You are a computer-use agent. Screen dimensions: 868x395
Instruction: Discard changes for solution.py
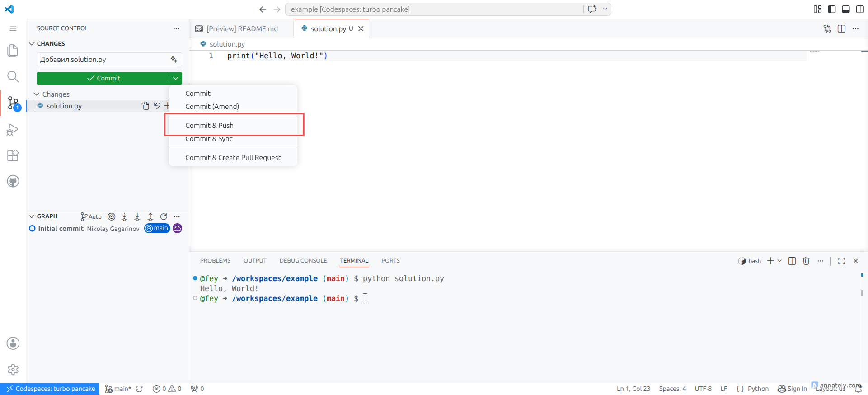pyautogui.click(x=157, y=106)
